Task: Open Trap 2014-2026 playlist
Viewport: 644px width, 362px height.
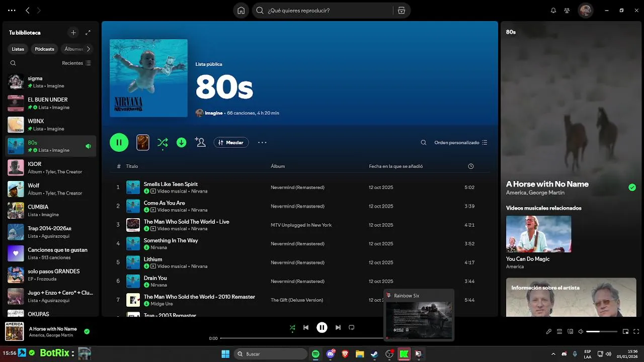Action: click(x=50, y=232)
